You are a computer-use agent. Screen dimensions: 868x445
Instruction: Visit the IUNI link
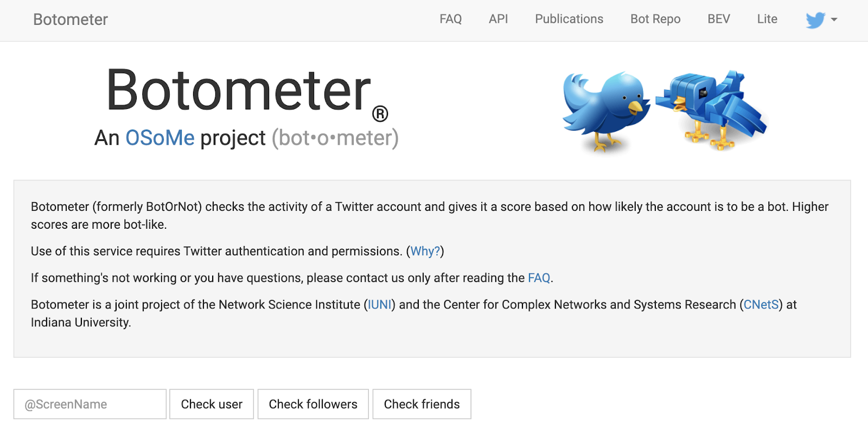pyautogui.click(x=380, y=305)
